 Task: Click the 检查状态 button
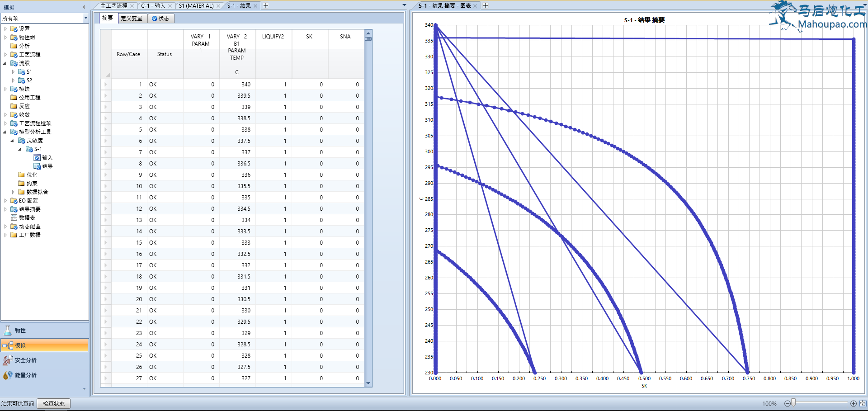point(54,404)
